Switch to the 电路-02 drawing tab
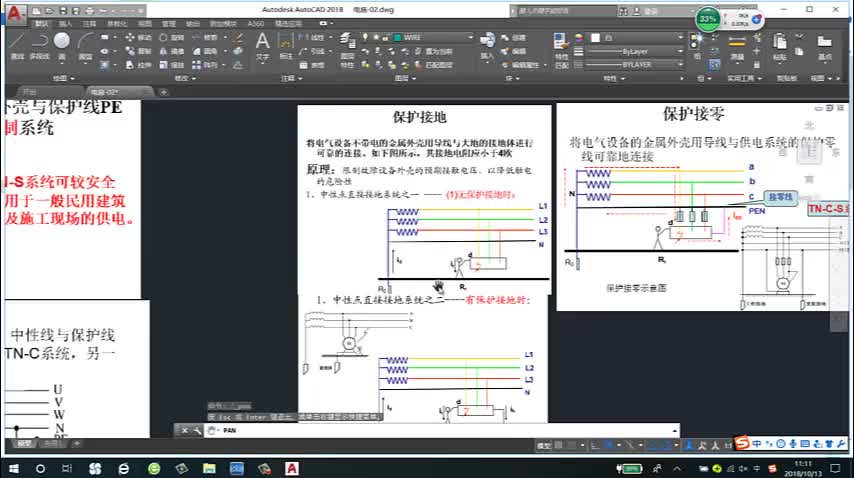 pyautogui.click(x=119, y=92)
